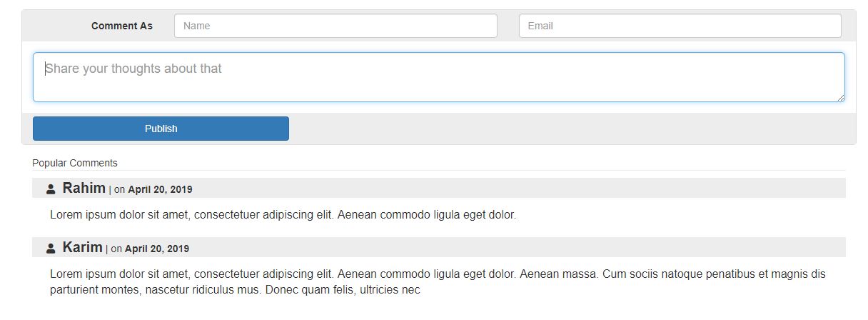The height and width of the screenshot is (320, 868).
Task: Open commenter name Rahim
Action: pyautogui.click(x=84, y=189)
